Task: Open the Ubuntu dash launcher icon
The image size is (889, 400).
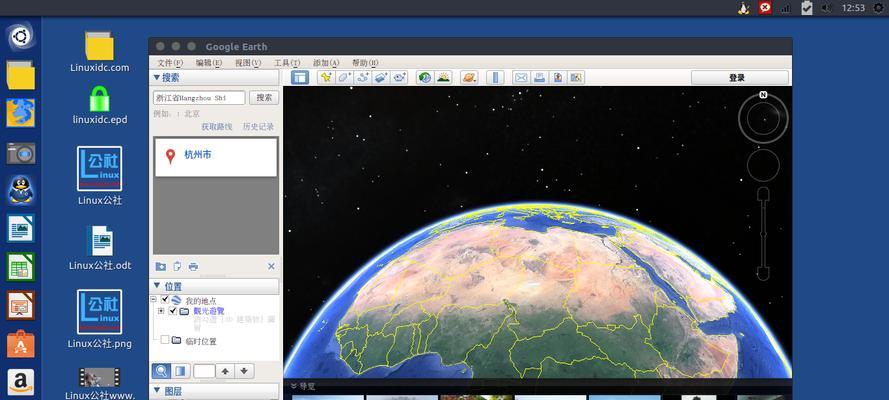Action: pos(21,37)
